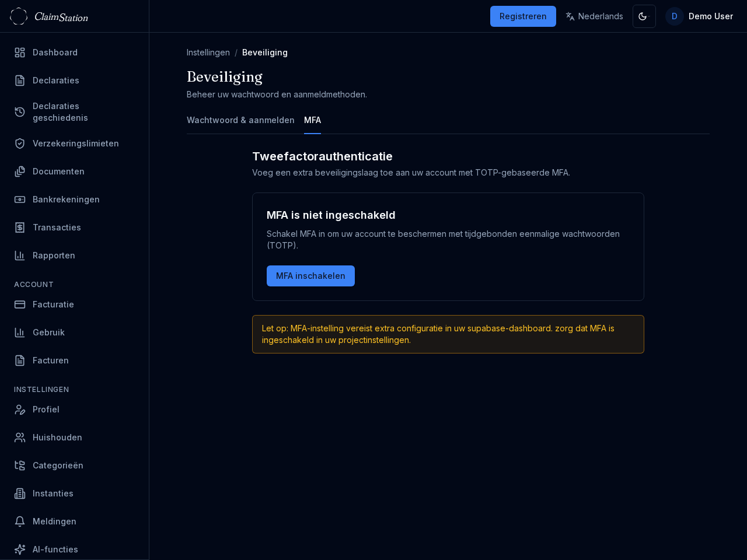Open Declaraties geschiedenis menu item
This screenshot has width=747, height=560.
tap(74, 112)
